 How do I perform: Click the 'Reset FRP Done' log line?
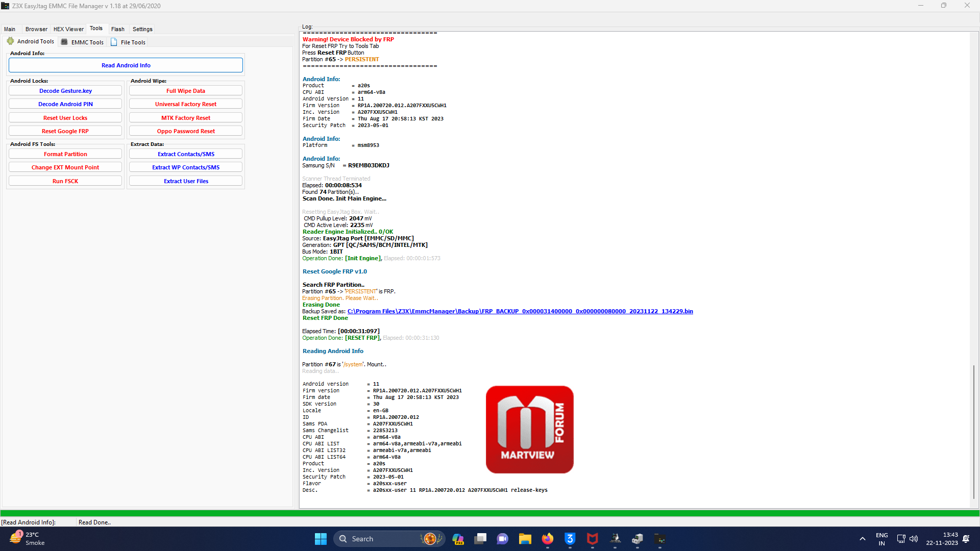pos(325,318)
